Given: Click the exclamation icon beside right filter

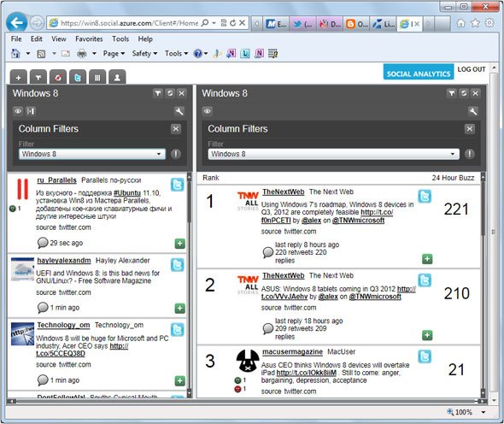Looking at the screenshot, I should (x=470, y=154).
